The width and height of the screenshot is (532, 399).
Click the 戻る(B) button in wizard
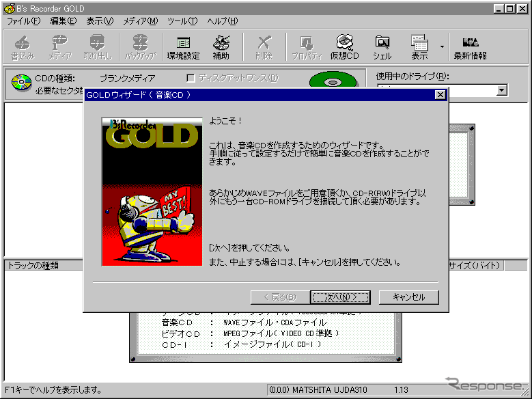(x=280, y=297)
